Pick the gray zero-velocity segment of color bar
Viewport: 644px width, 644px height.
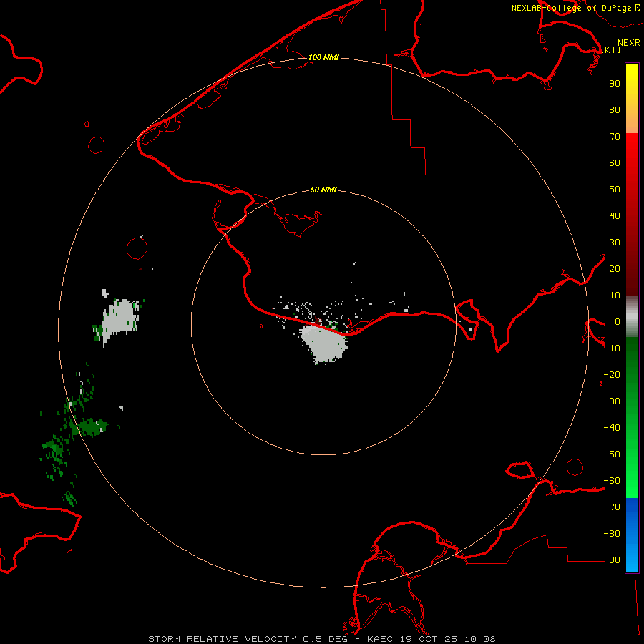click(x=632, y=317)
